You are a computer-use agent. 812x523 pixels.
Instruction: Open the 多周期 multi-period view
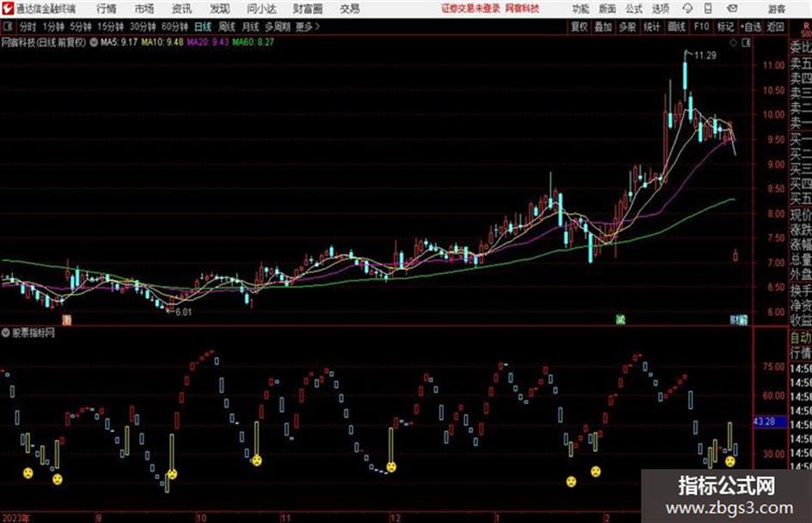[x=278, y=27]
